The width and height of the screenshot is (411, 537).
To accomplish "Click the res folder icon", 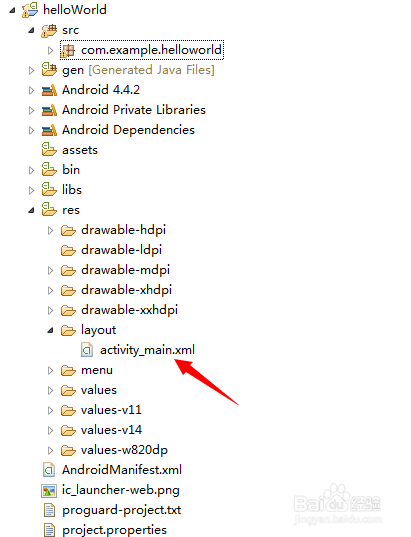I will coord(49,209).
